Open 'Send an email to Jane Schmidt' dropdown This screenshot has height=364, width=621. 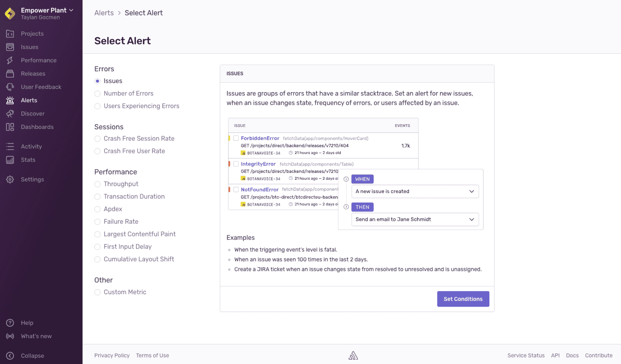click(415, 219)
